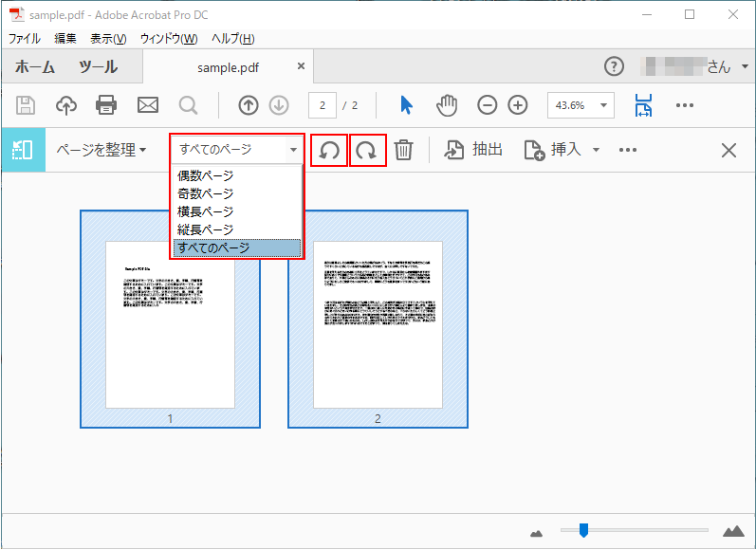Select 偶数ページ from the list
This screenshot has width=756, height=550.
tap(237, 175)
